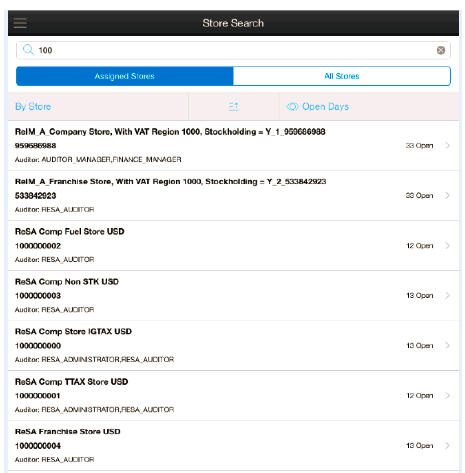Click Auditor RESA_AUDITOR under store 1000000002

(x=54, y=260)
